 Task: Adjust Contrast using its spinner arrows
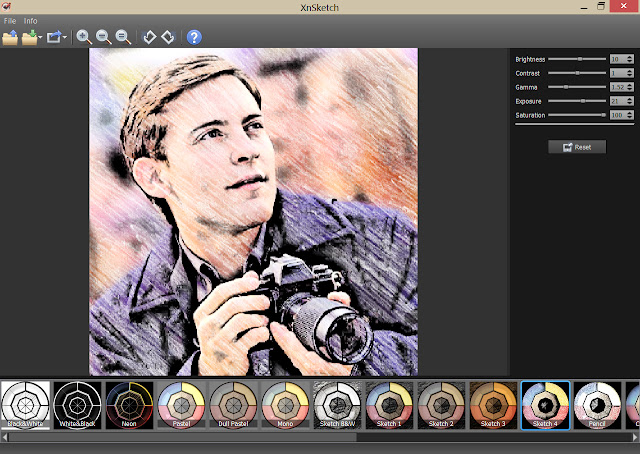(630, 73)
